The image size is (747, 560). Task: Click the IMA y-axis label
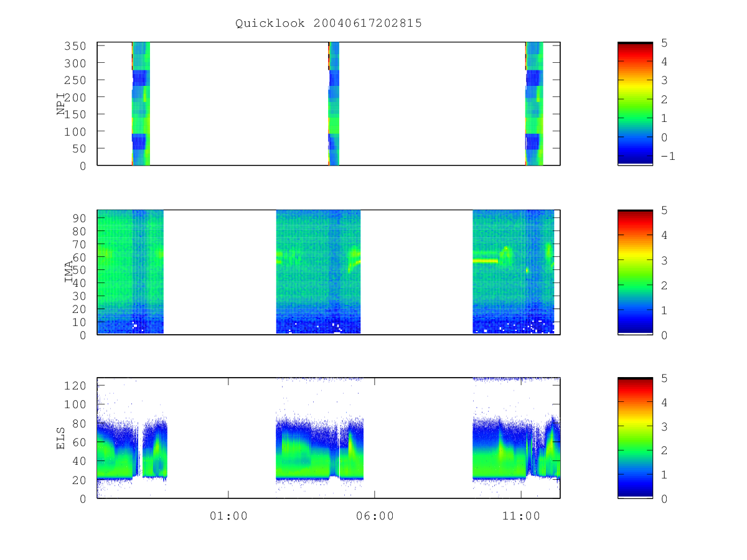tap(68, 272)
